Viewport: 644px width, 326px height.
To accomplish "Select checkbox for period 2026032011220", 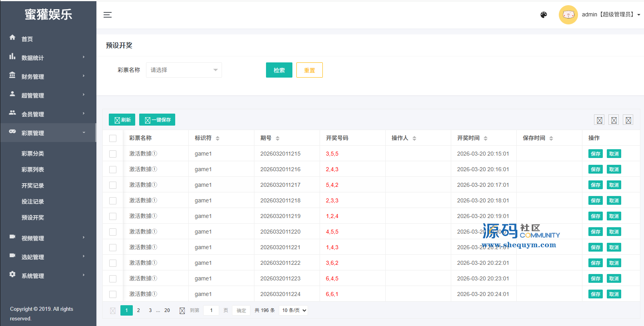I will click(113, 232).
